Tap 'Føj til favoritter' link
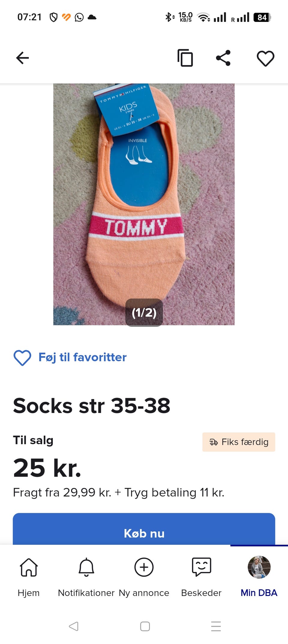 (x=82, y=357)
